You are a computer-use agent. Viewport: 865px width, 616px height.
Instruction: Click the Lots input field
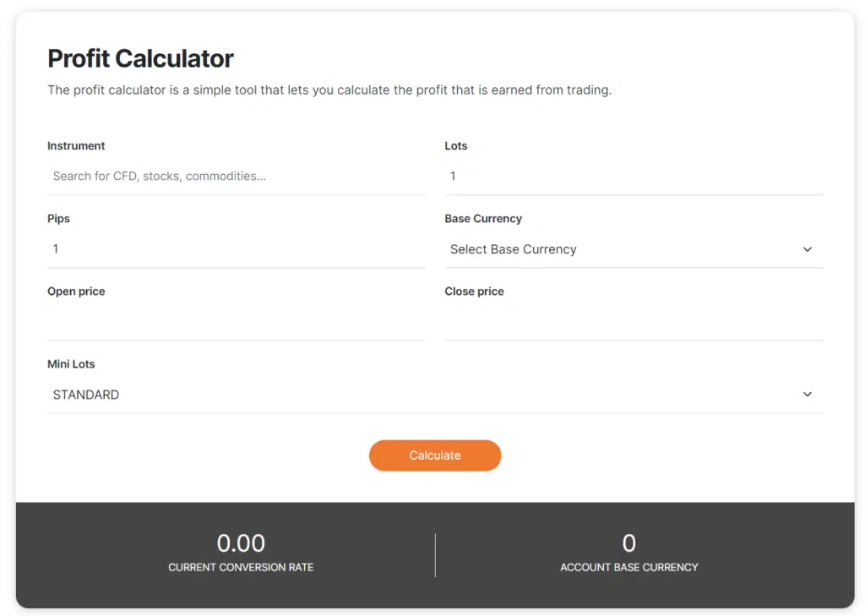click(x=634, y=176)
